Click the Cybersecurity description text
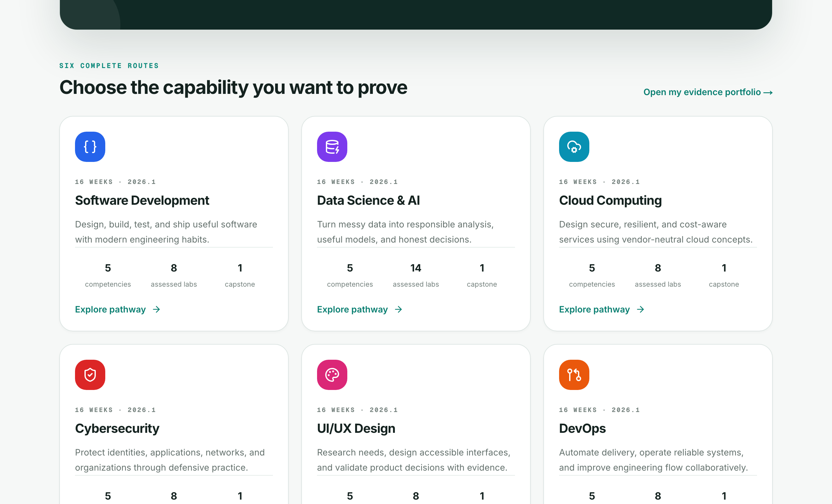The width and height of the screenshot is (832, 504). tap(170, 460)
